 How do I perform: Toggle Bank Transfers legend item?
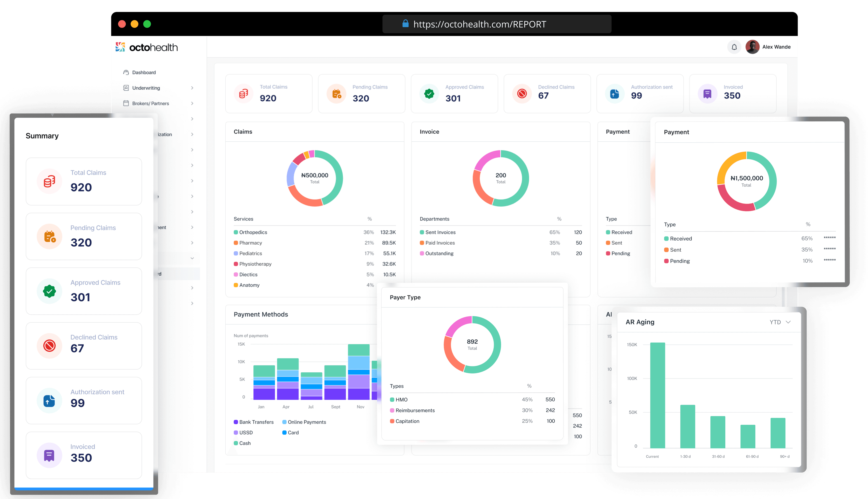pos(253,422)
